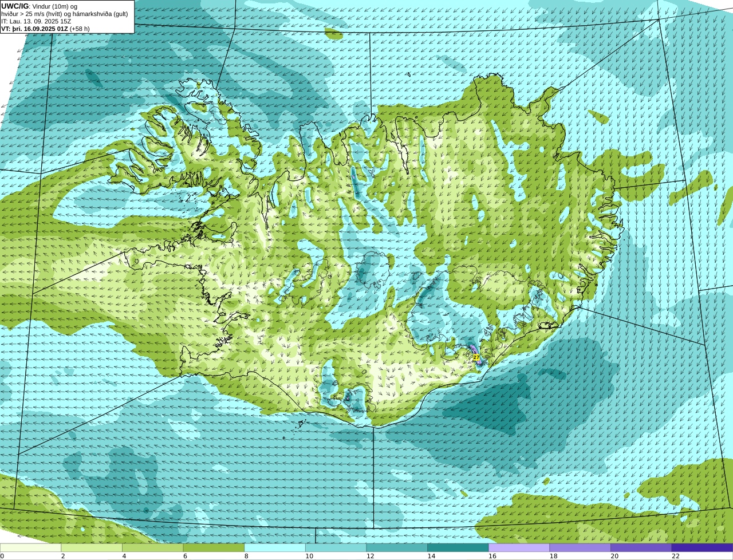This screenshot has width=733, height=560.
Task: Select the 0–2 m/s pale yellow legend swatch
Action: coord(30,547)
